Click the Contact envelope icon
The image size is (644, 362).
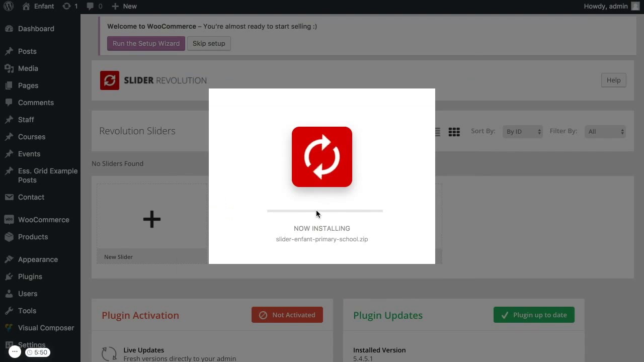tap(9, 197)
